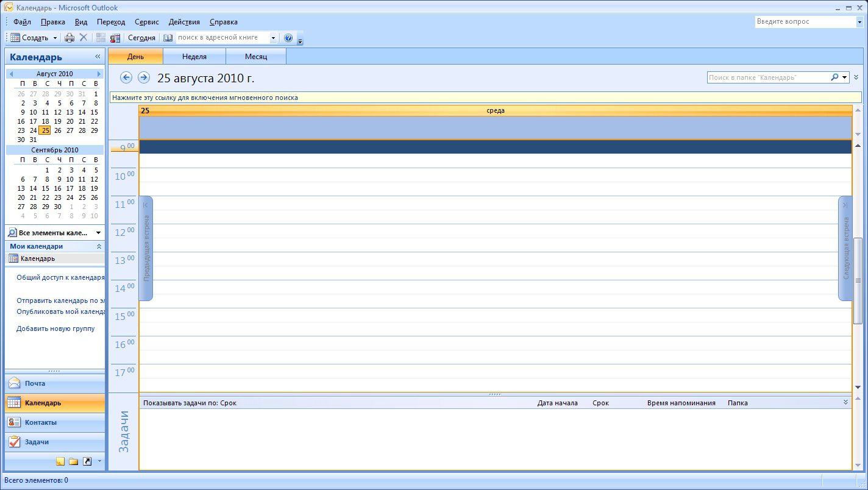The height and width of the screenshot is (490, 868).
Task: Click the Задачи checkmark icon
Action: pos(14,442)
